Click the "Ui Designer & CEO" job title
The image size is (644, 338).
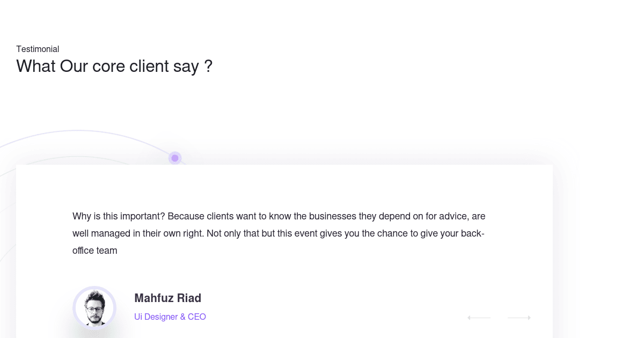170,317
